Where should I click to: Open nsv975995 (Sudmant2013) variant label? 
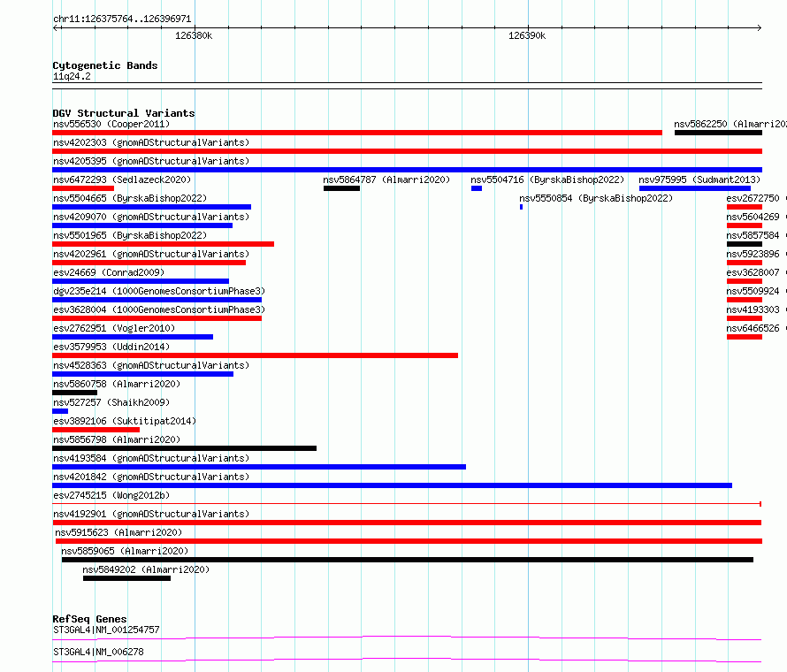click(699, 179)
